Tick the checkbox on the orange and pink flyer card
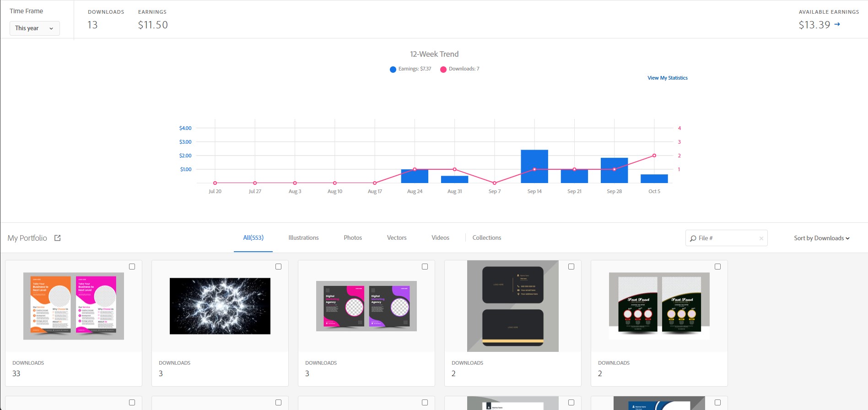This screenshot has width=868, height=410. click(x=132, y=267)
